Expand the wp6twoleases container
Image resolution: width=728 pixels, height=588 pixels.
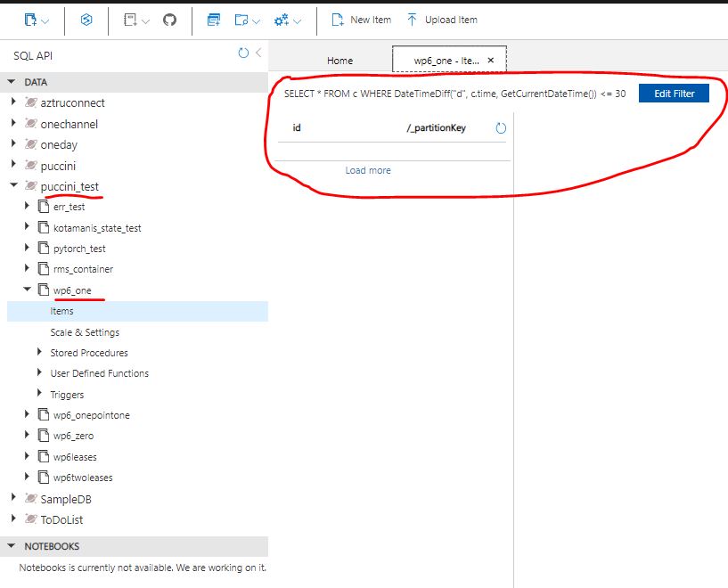(x=27, y=476)
